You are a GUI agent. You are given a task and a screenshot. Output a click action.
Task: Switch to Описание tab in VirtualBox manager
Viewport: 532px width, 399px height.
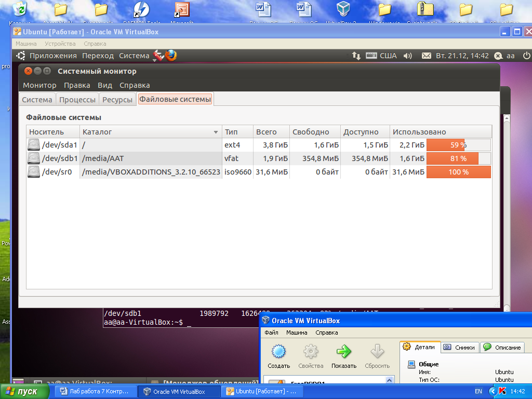pos(502,348)
